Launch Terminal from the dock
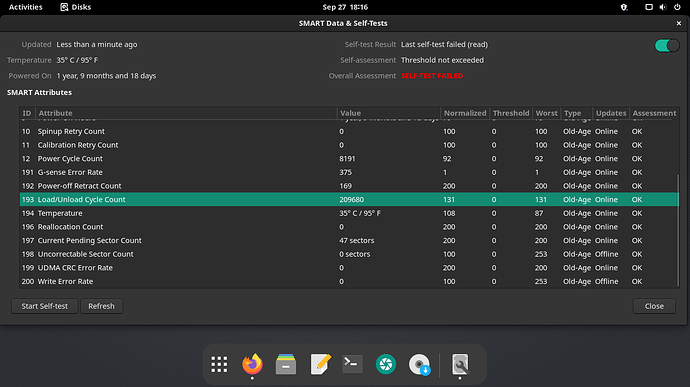This screenshot has width=690, height=387. 352,364
